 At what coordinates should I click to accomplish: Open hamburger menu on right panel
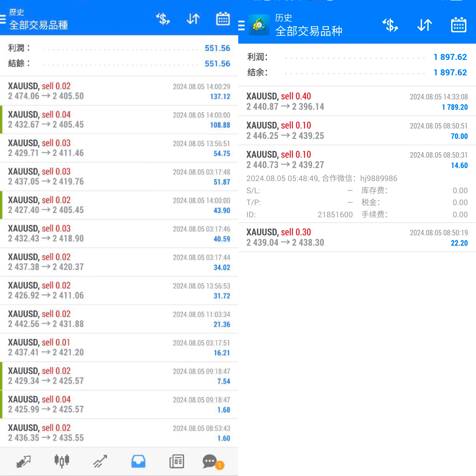click(242, 25)
